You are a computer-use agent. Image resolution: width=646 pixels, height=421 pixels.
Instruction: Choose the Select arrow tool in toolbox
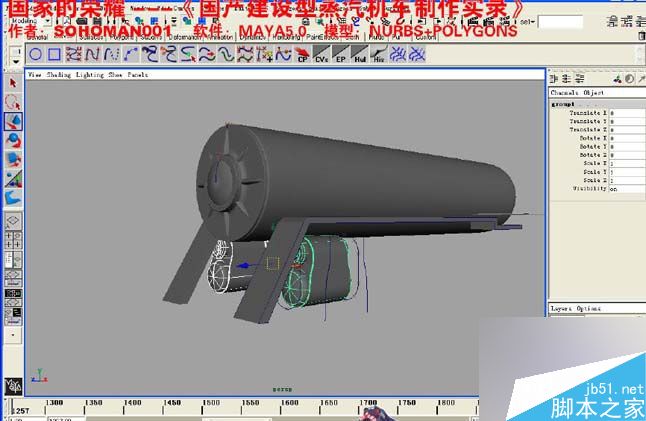pos(13,83)
